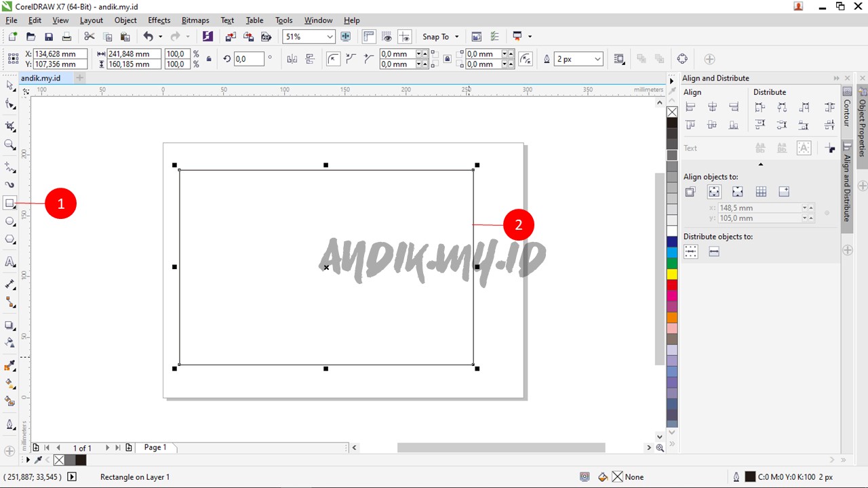Click the add new document tab button
The width and height of the screenshot is (868, 488).
pyautogui.click(x=79, y=78)
